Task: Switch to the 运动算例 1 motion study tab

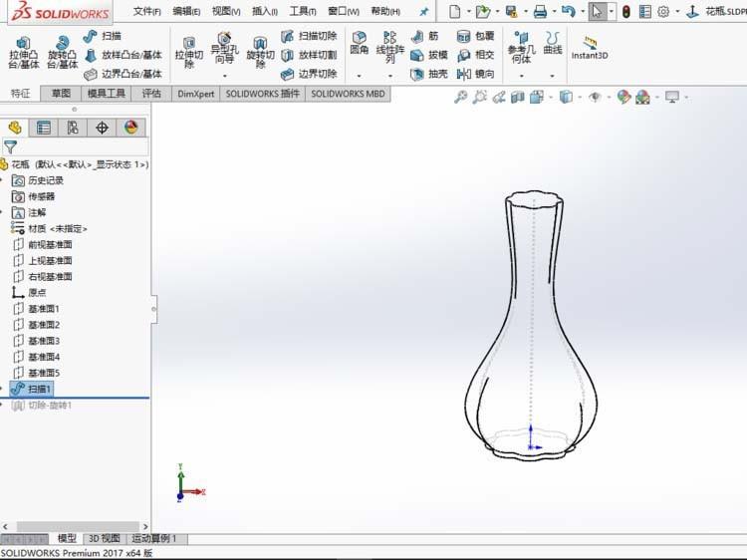Action: [153, 538]
